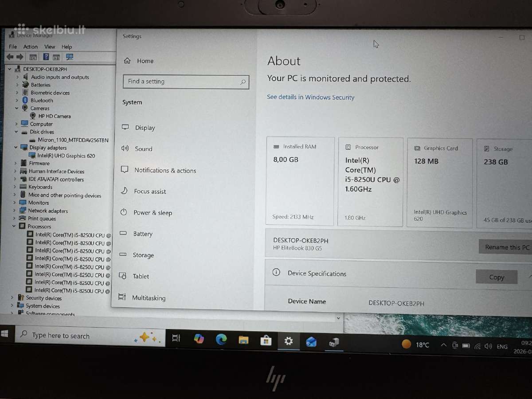Open Microsoft Edge from the taskbar

221,339
